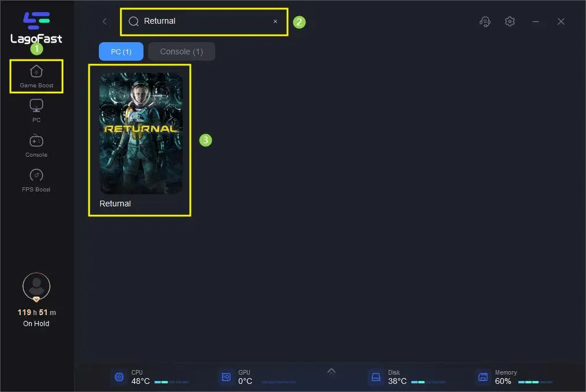Click the search magnifier icon
This screenshot has height=392, width=586.
coord(134,21)
